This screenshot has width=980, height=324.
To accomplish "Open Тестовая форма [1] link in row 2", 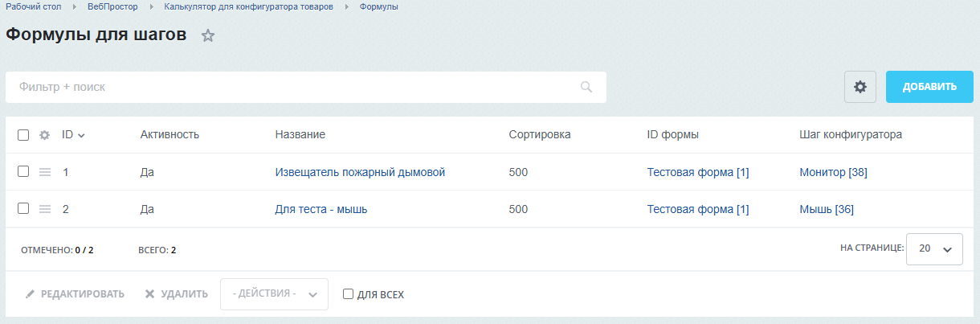I will click(x=698, y=209).
